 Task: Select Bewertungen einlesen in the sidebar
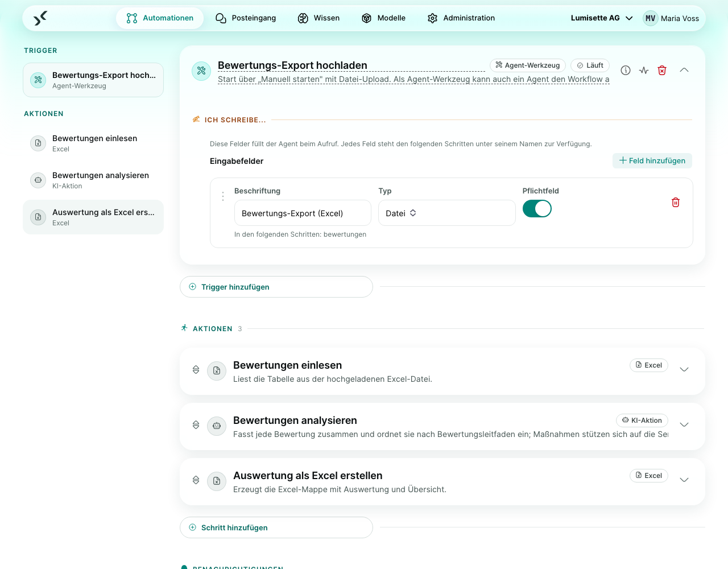point(93,143)
